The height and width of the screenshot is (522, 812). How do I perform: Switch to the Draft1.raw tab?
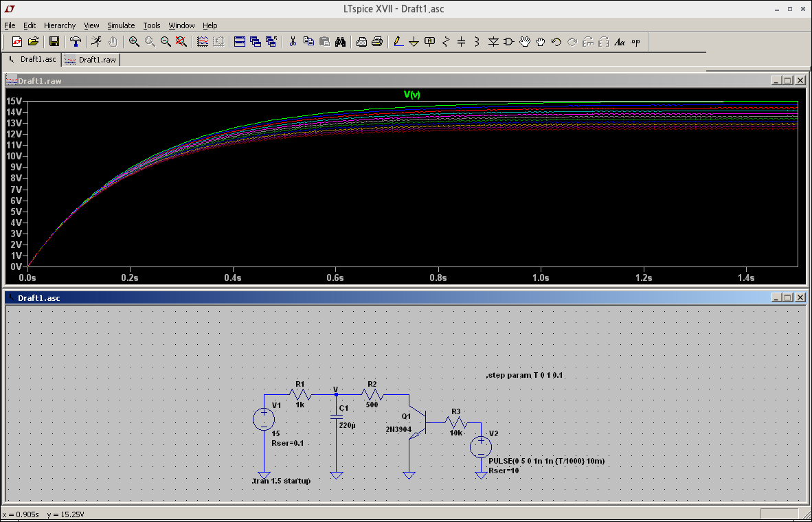91,60
